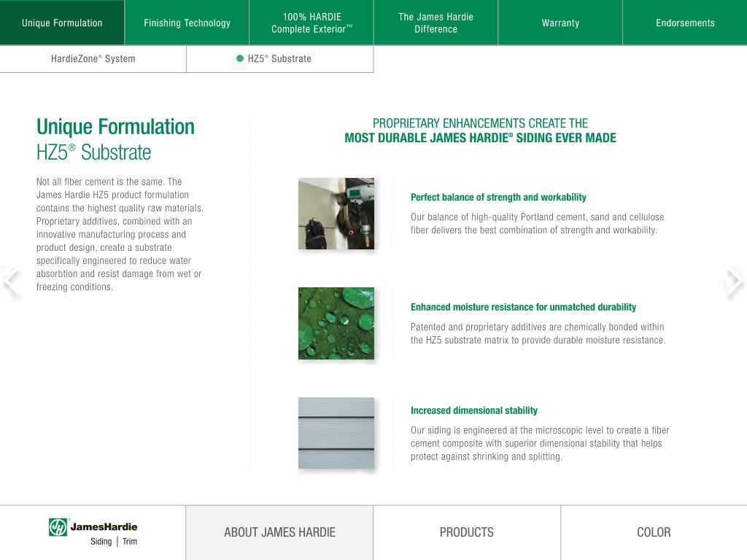Click 'PROPRIETARY ENHANCEMENTS CREATE THE' headline line
747x560 pixels.
[x=480, y=123]
